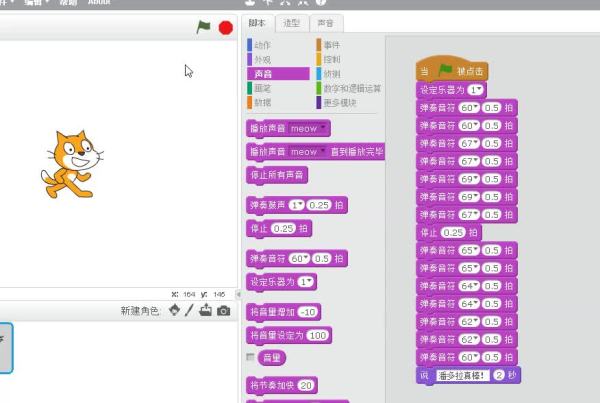This screenshot has height=403, width=600.
Task: Open the paint new sprite brush icon
Action: coord(189,310)
